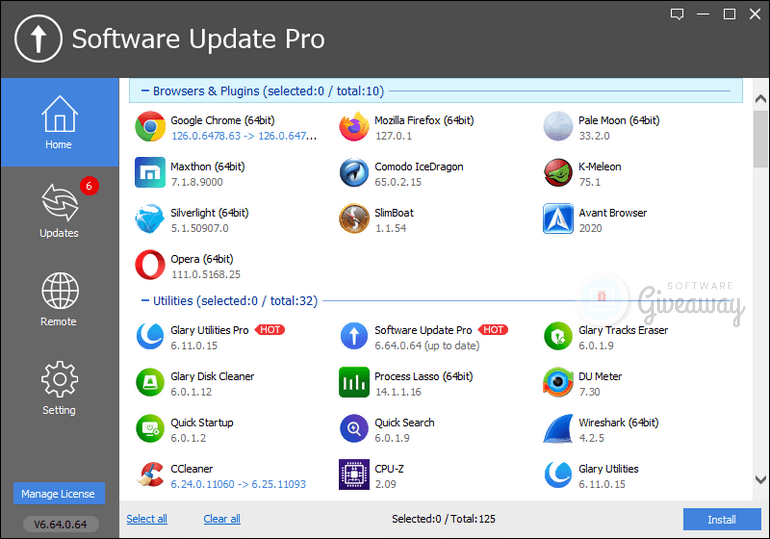This screenshot has height=539, width=770.
Task: Click Process Lasso (64bit) label
Action: tap(424, 376)
